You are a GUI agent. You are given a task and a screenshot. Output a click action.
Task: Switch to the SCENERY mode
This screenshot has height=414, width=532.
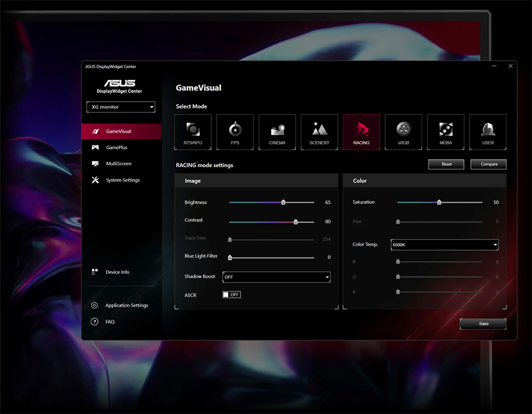click(319, 131)
